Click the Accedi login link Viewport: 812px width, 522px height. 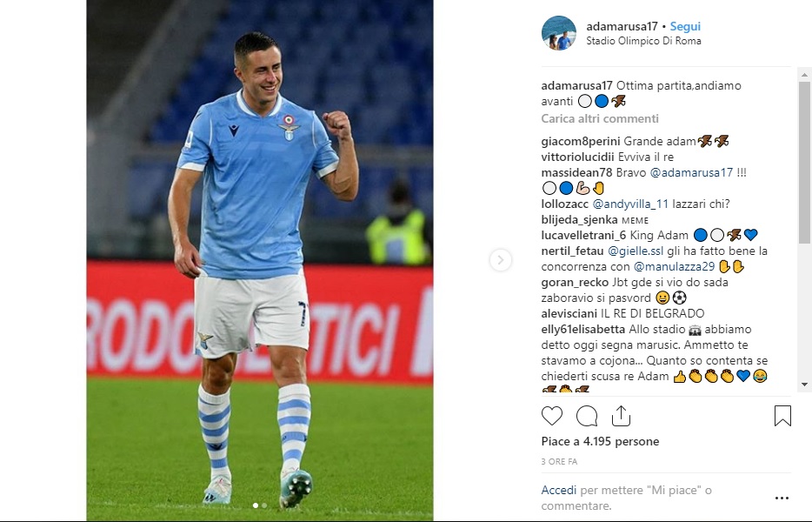coord(558,490)
